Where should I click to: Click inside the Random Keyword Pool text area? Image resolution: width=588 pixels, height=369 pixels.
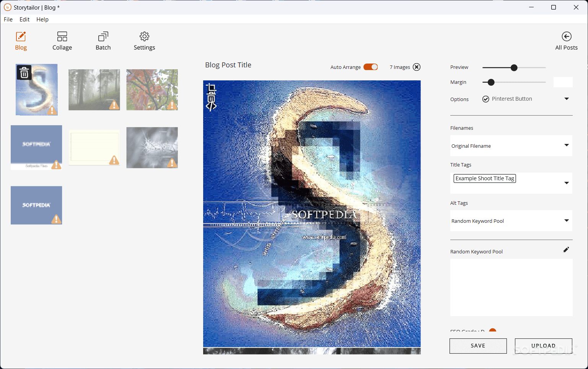511,287
